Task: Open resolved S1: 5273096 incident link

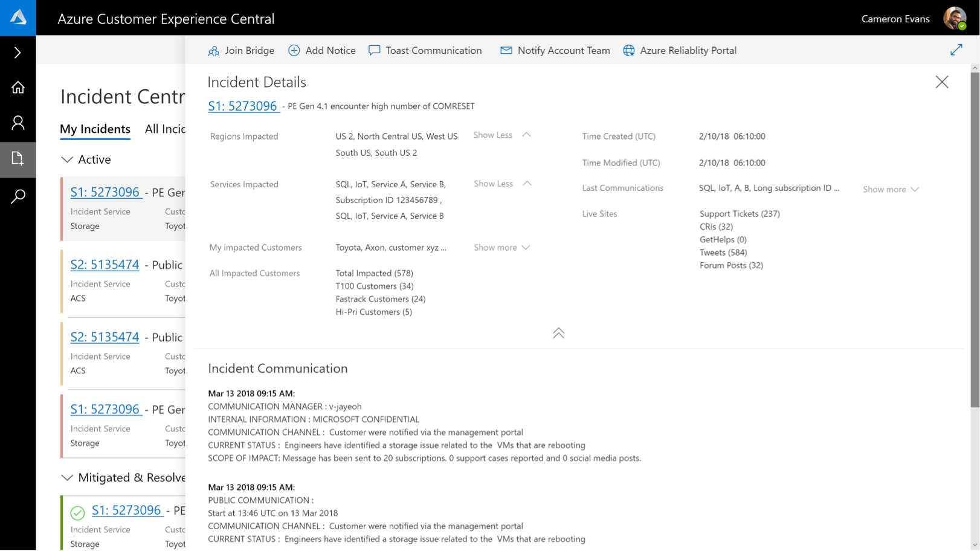Action: click(127, 511)
